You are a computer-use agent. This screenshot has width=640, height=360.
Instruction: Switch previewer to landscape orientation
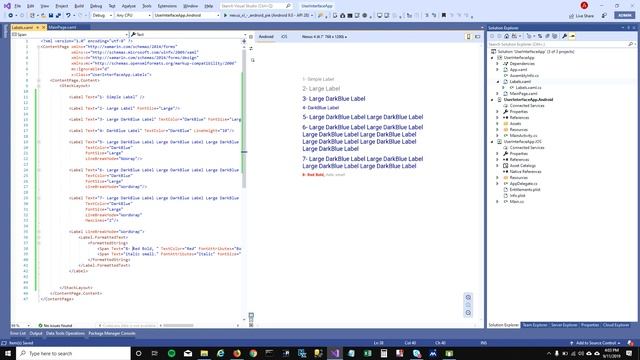477,37
